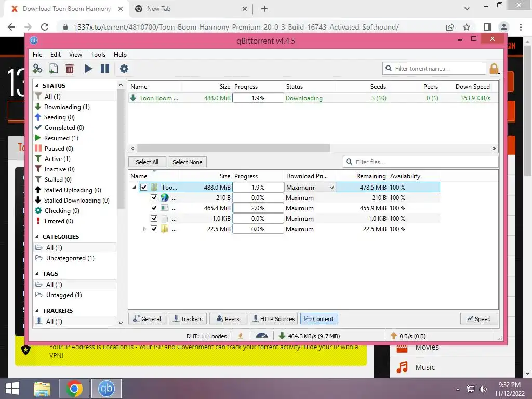Click the torrent list horizontal scrollbar thumb
The height and width of the screenshot is (399, 532).
[233, 148]
